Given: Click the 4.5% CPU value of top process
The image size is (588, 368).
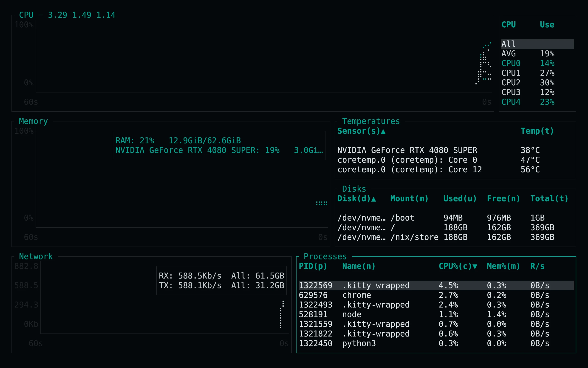Looking at the screenshot, I should 448,285.
